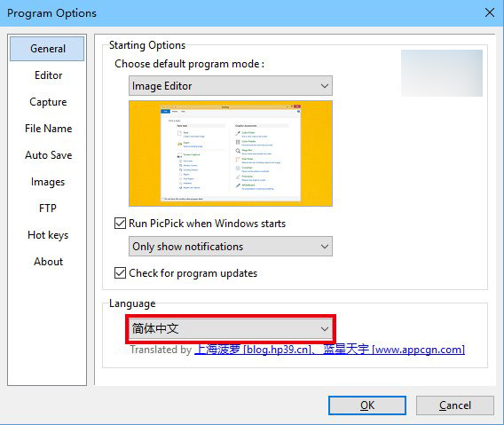Open the Images tab
Image resolution: width=504 pixels, height=425 pixels.
coord(48,182)
